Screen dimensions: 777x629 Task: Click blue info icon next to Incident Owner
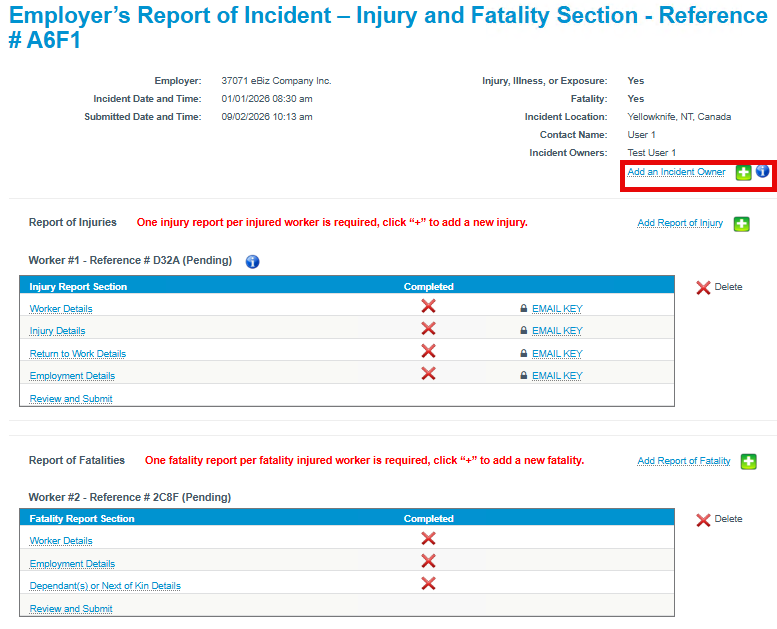(762, 172)
